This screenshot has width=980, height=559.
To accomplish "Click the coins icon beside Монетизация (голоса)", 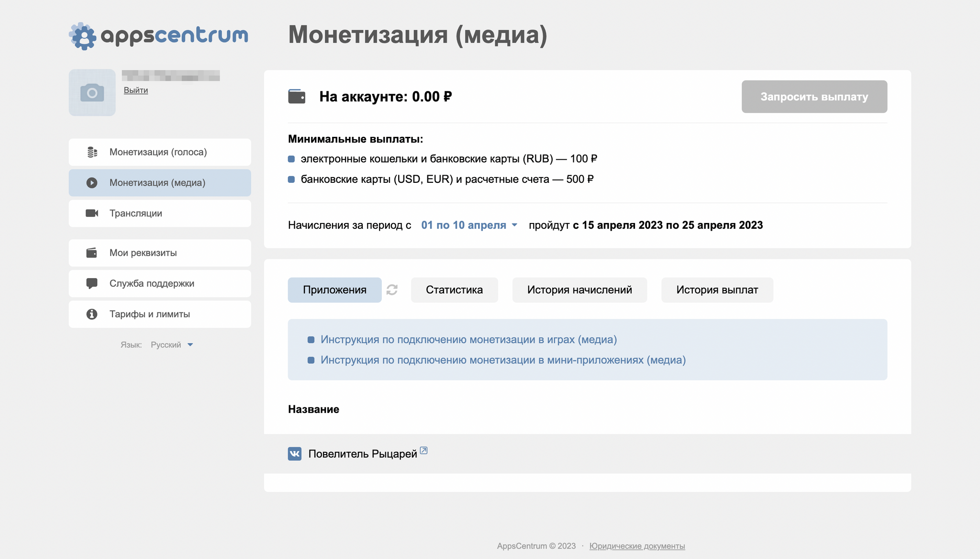I will click(x=92, y=152).
